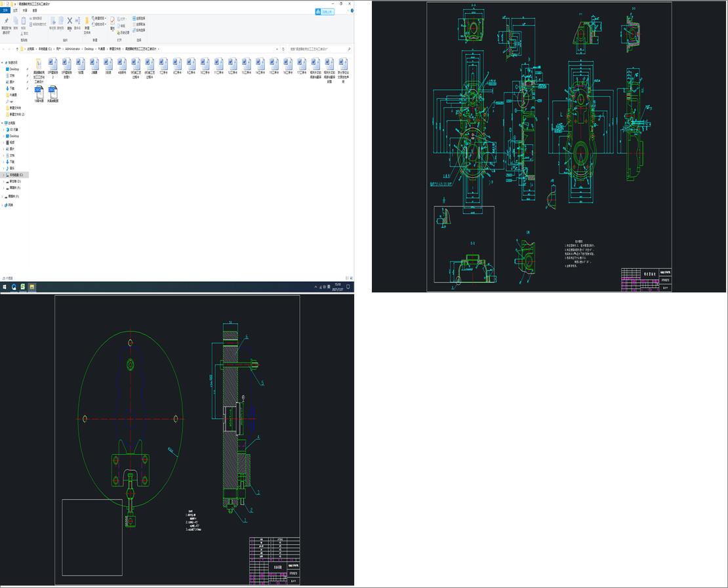Click 本地磁盘 (C:) in the address breadcrumb
The image size is (728, 588).
[x=45, y=49]
